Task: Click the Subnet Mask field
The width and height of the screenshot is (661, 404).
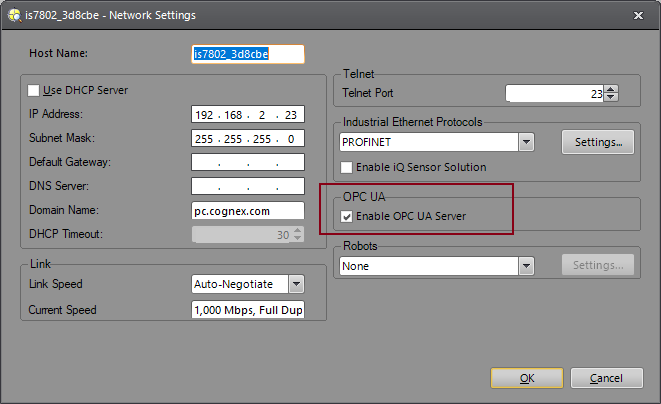Action: [x=247, y=139]
